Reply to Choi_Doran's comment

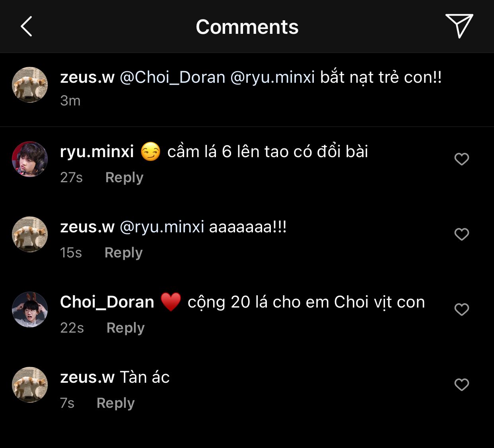coord(125,328)
